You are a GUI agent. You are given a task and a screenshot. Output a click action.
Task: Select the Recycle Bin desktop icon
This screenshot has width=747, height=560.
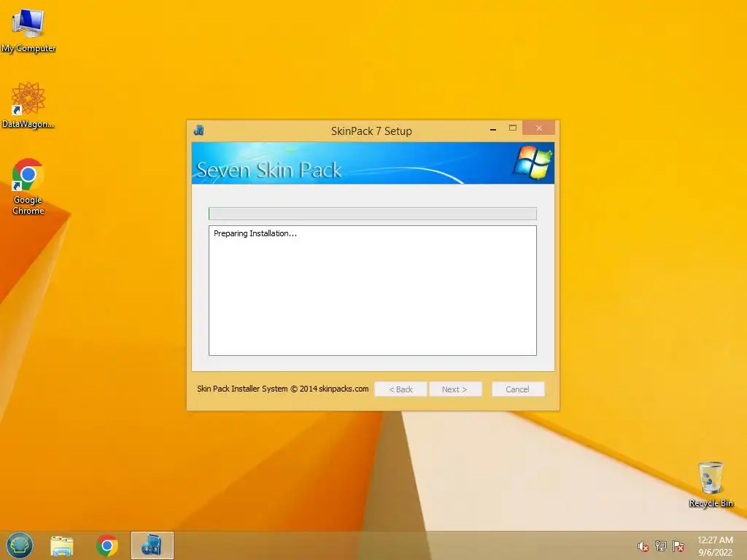coord(711,484)
